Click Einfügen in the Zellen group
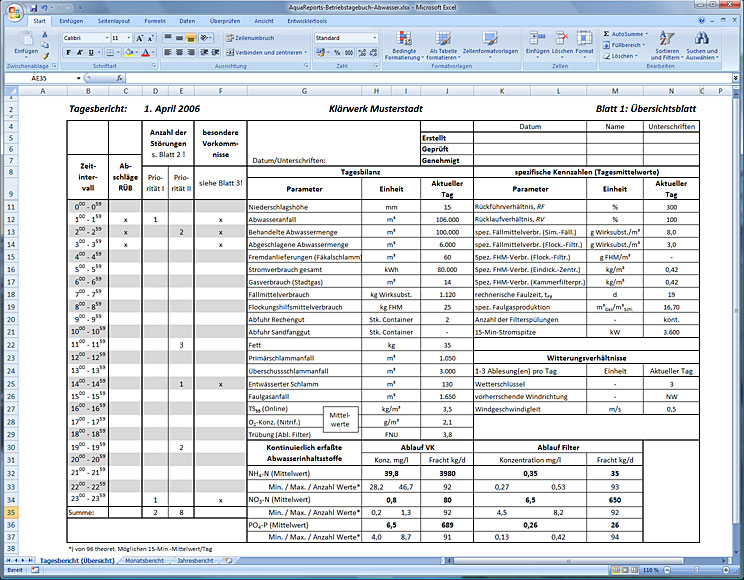Screen dimensions: 744x580 click(537, 44)
